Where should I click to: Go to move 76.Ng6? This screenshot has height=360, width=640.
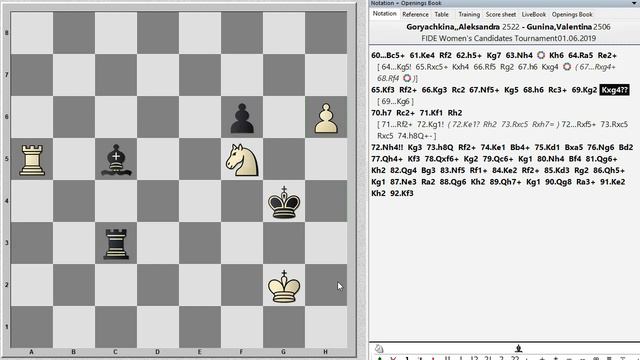tap(600, 147)
